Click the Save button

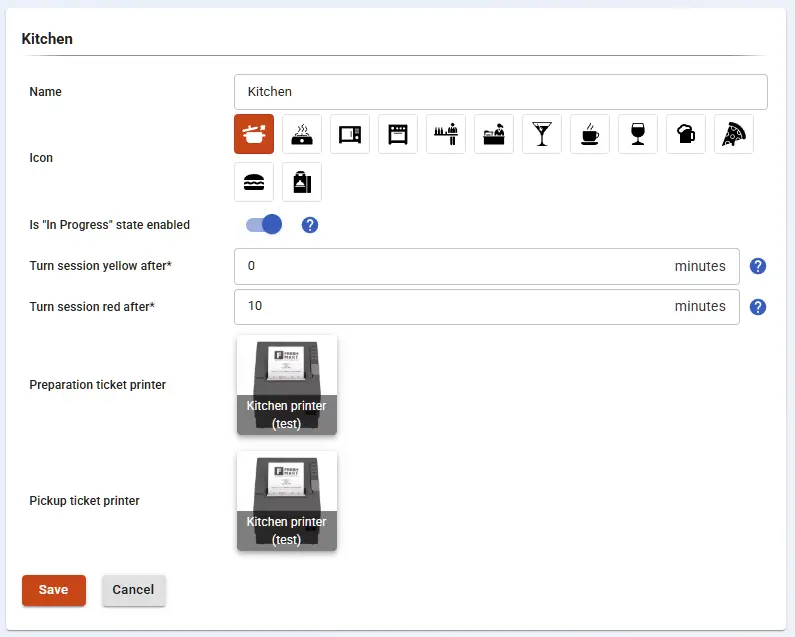click(x=54, y=590)
